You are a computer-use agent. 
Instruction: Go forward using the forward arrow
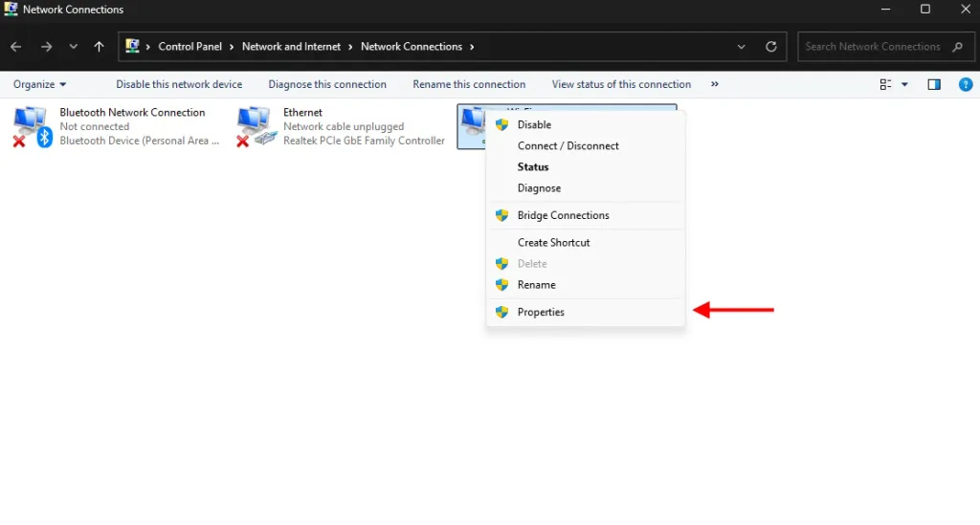click(x=46, y=47)
